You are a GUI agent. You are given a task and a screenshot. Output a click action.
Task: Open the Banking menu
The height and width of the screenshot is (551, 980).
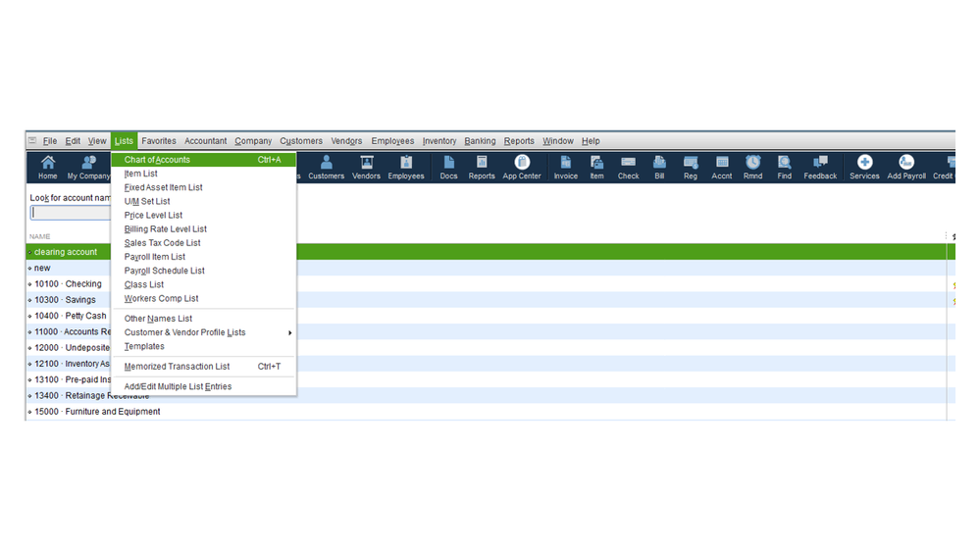(480, 140)
